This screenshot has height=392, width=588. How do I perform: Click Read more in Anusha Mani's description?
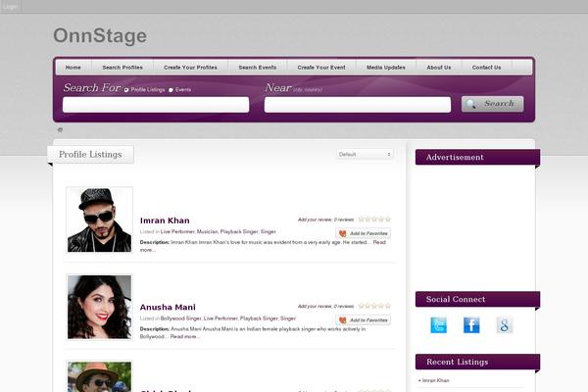[184, 336]
